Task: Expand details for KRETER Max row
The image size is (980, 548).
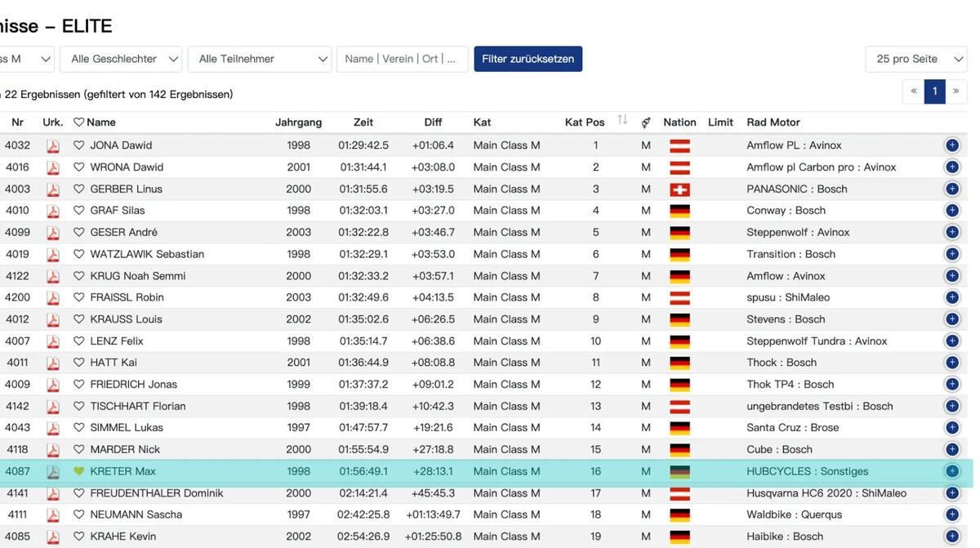Action: pyautogui.click(x=952, y=471)
